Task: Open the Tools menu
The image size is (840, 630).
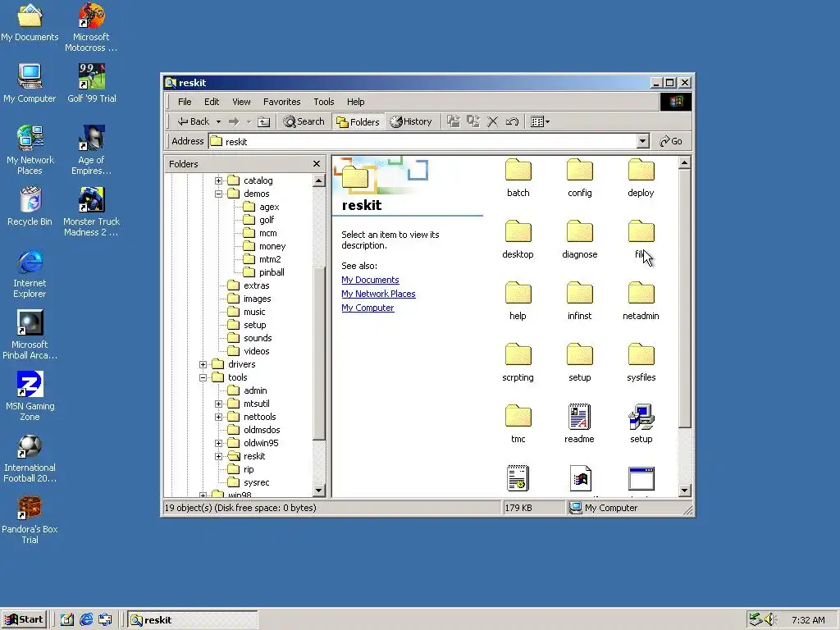Action: (323, 102)
